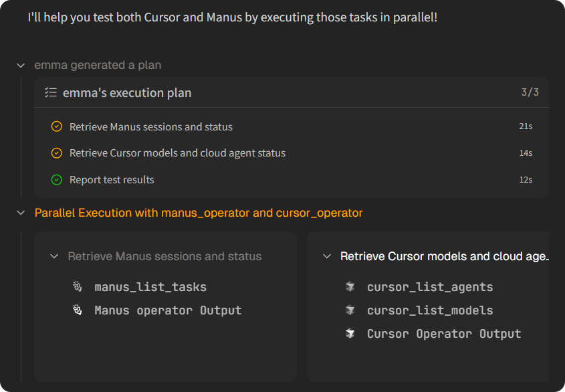Click the 'Retrieve Manus sessions and status' panel title

tap(164, 256)
